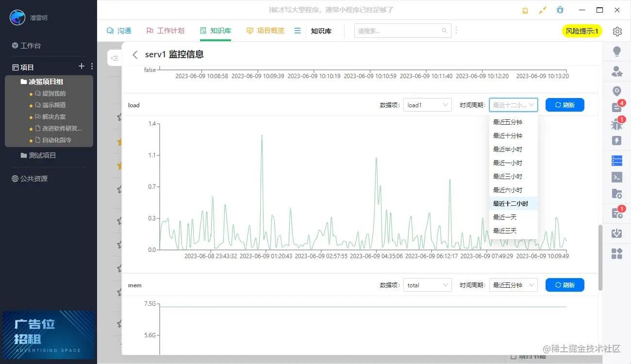Viewport: 631px width, 364px height.
Task: Refresh the load chart with 刷新 button
Action: [x=565, y=105]
